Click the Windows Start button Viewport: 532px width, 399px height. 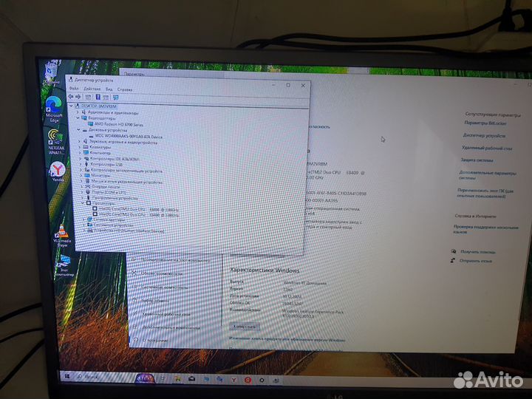click(68, 375)
